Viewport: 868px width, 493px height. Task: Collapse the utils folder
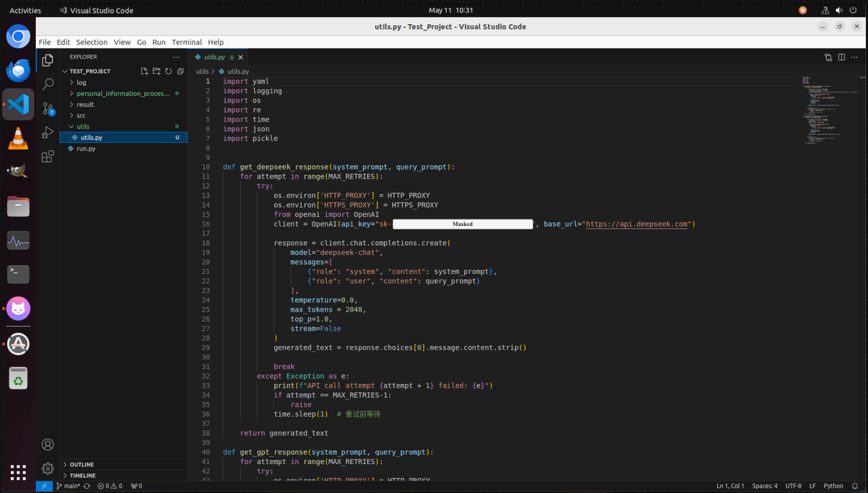[83, 127]
